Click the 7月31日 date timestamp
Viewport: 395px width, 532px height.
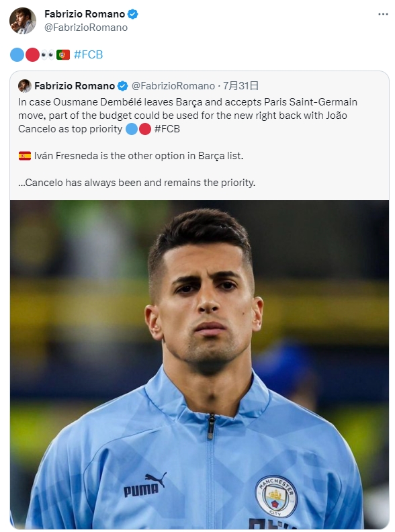coord(240,86)
